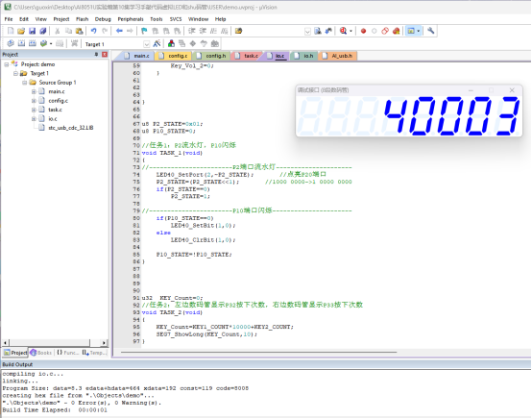Open the Target 1 dropdown list

[146, 44]
